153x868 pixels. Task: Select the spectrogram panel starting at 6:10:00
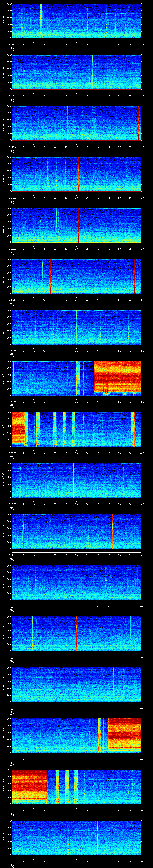pyautogui.click(x=77, y=481)
